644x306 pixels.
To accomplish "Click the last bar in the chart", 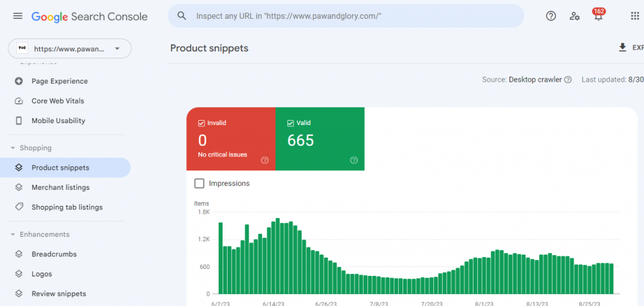I will tap(611, 279).
